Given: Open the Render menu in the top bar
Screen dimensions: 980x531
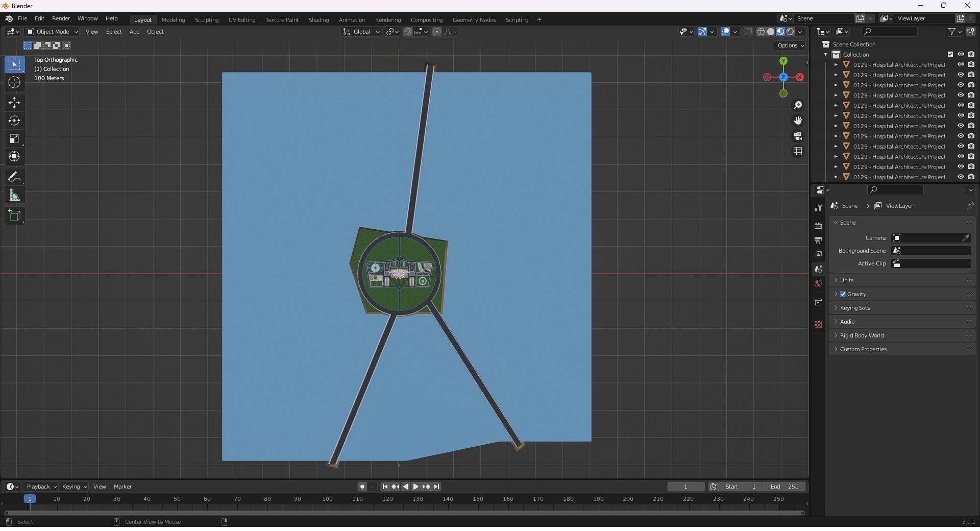Looking at the screenshot, I should 61,18.
